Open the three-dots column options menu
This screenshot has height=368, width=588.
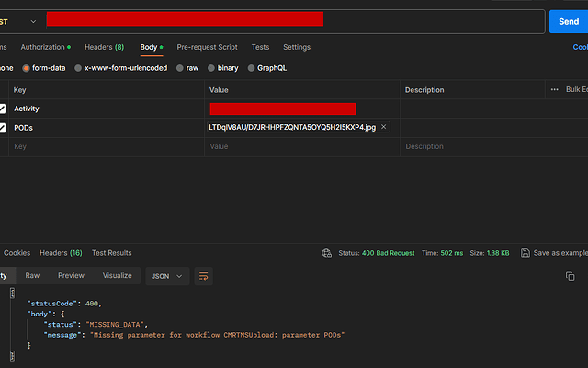coord(554,89)
